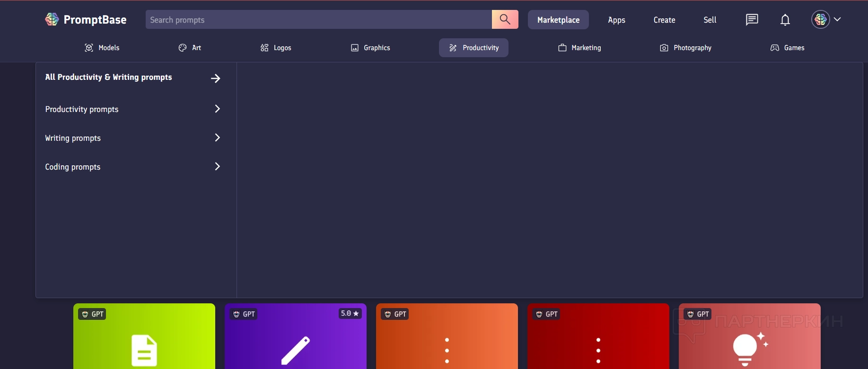Image resolution: width=868 pixels, height=369 pixels.
Task: Open Coding prompts menu entry
Action: (73, 167)
